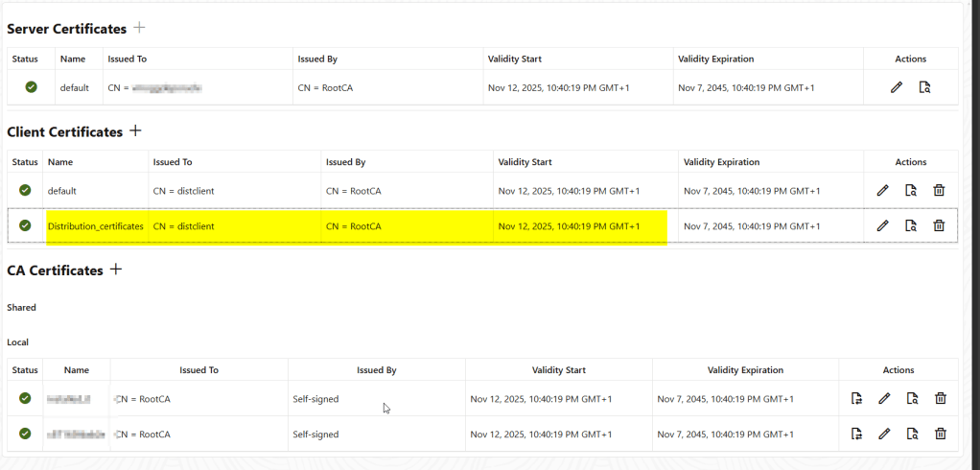Image resolution: width=980 pixels, height=470 pixels.
Task: Edit the default client certificate
Action: 883,190
